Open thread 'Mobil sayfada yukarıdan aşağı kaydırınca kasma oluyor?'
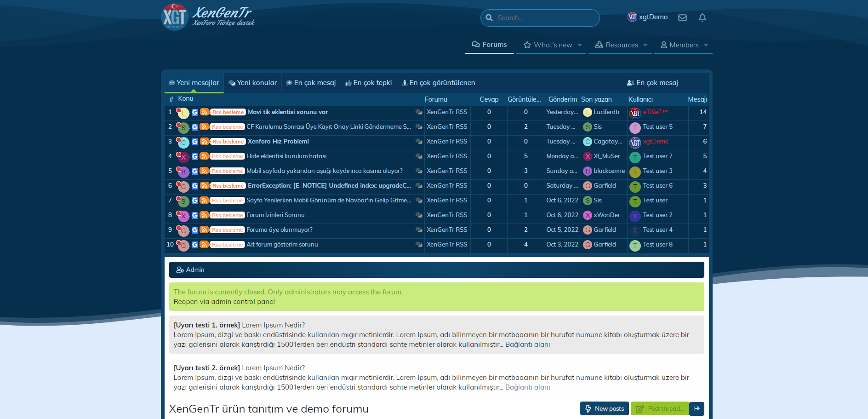868x419 pixels. coord(325,171)
